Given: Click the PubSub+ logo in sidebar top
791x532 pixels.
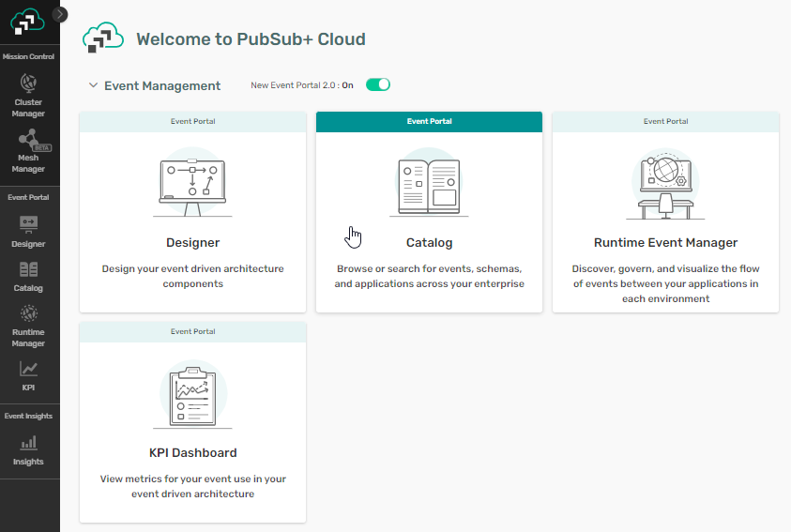Looking at the screenshot, I should [28, 21].
